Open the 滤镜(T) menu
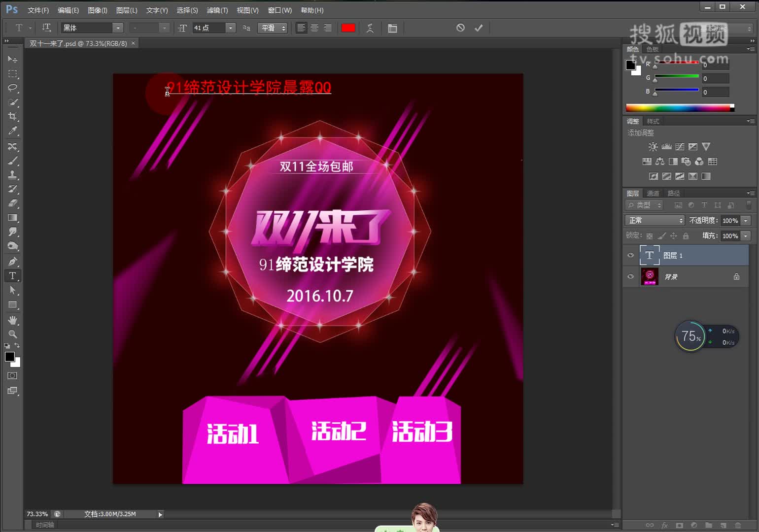The image size is (759, 532). tap(217, 10)
